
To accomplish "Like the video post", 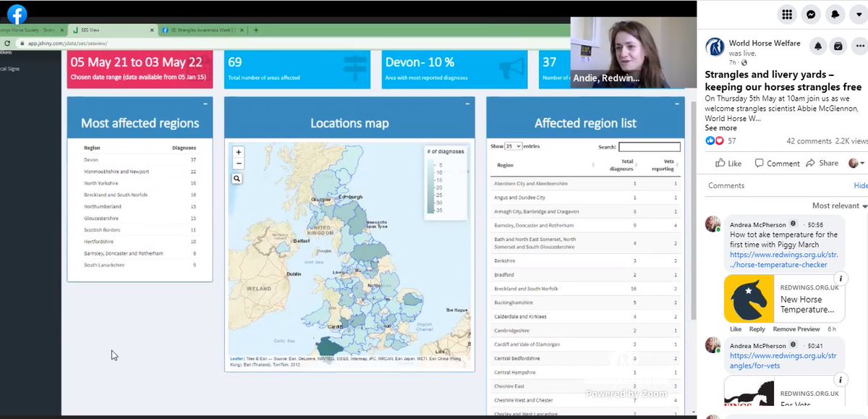I will tap(728, 163).
